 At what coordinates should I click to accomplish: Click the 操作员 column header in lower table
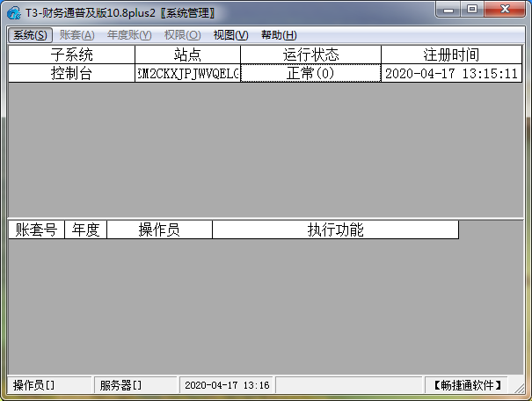pyautogui.click(x=159, y=230)
